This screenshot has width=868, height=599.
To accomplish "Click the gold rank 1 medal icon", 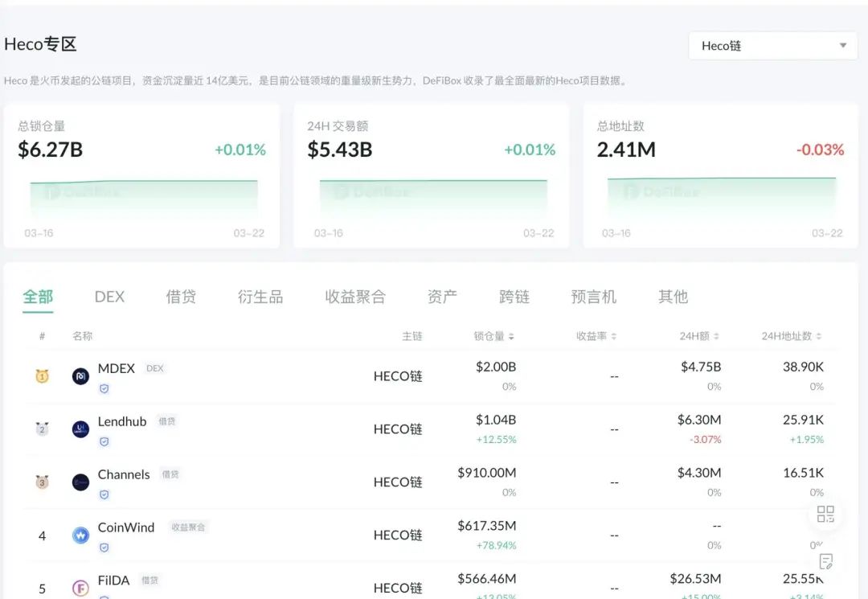I will pos(42,376).
